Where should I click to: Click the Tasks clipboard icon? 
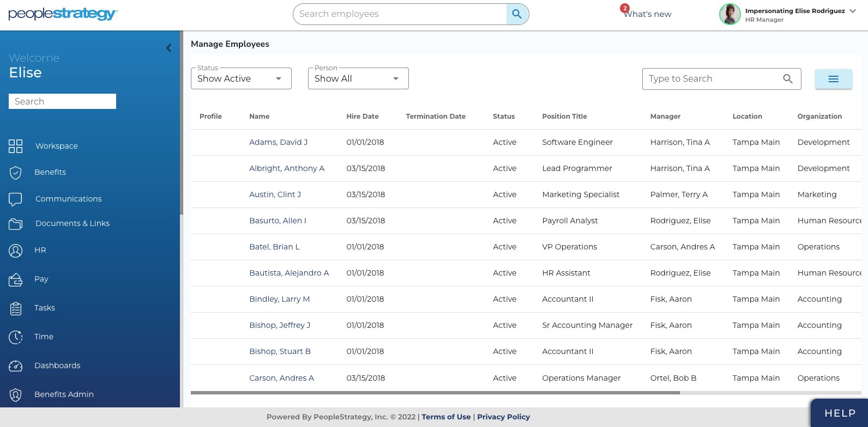[x=16, y=308]
